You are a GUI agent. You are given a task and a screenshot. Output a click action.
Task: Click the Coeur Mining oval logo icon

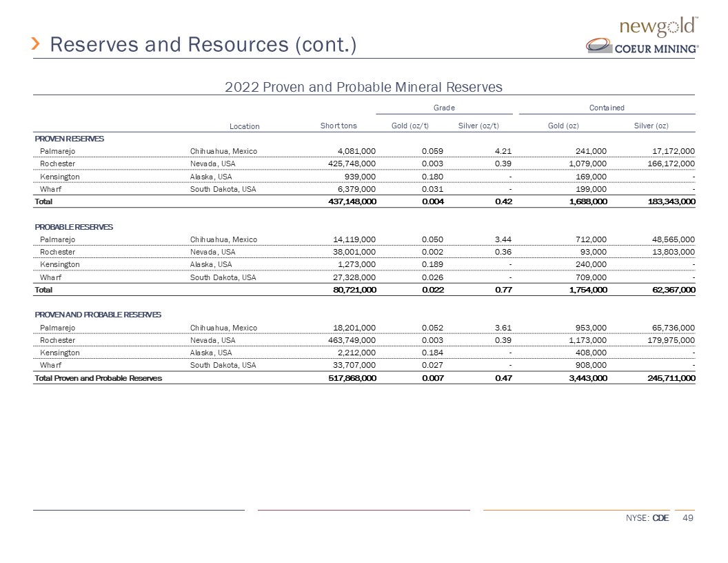[599, 46]
